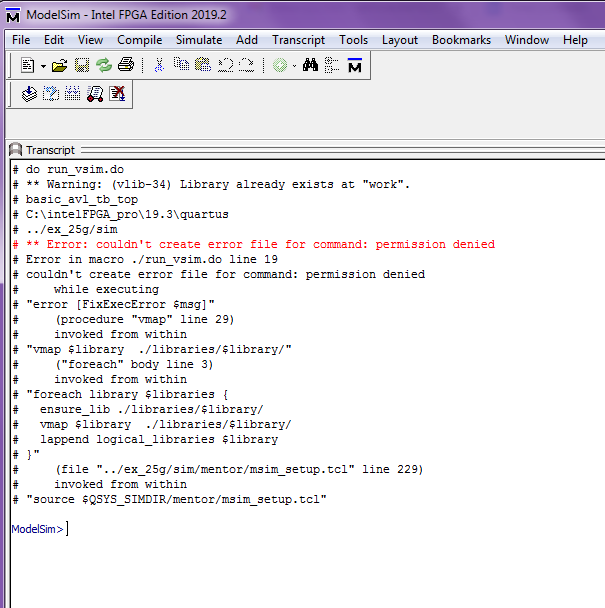Click the red 'permission denied' error line
The image size is (605, 608).
click(x=254, y=244)
